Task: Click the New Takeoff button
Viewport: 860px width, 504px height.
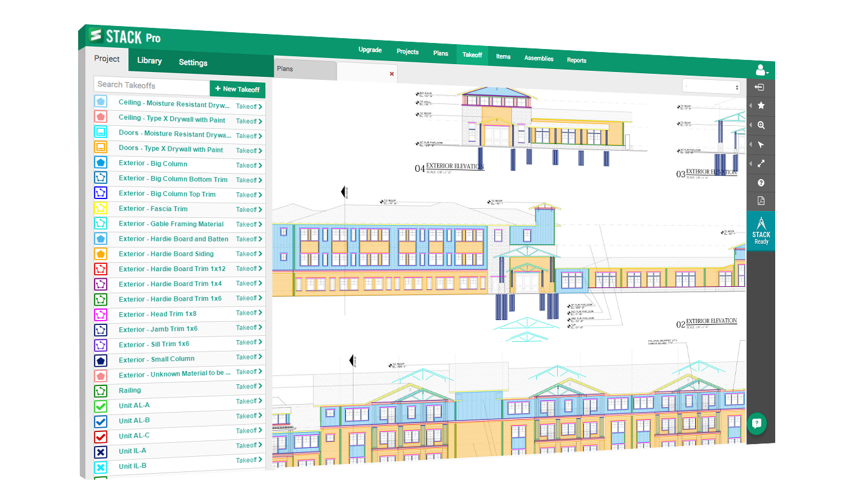Action: click(x=237, y=89)
